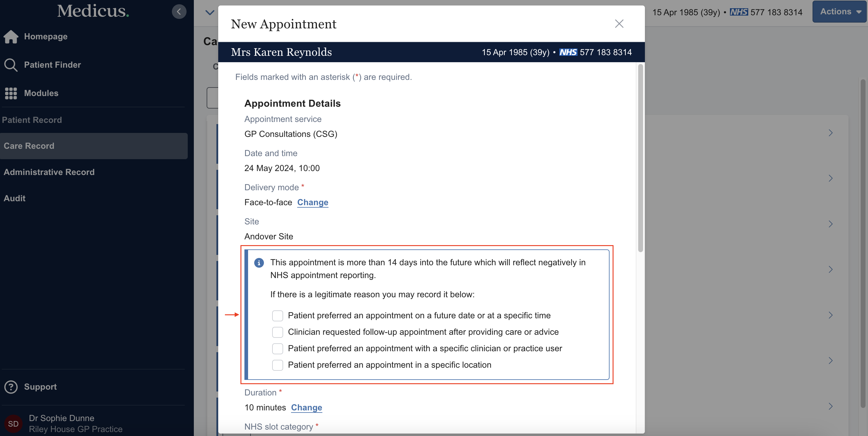Viewport: 868px width, 436px height.
Task: Expand the bottom-most chevron in the background Care Record list
Action: [x=831, y=406]
